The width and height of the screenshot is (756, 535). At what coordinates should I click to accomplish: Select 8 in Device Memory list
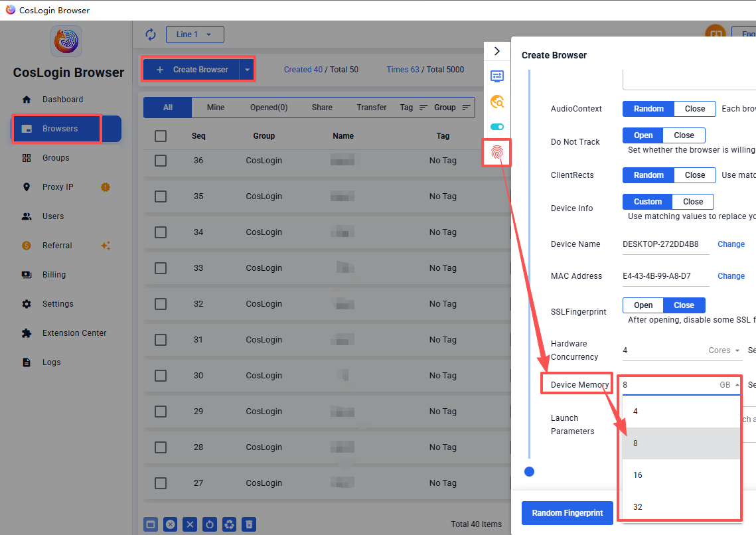point(681,443)
